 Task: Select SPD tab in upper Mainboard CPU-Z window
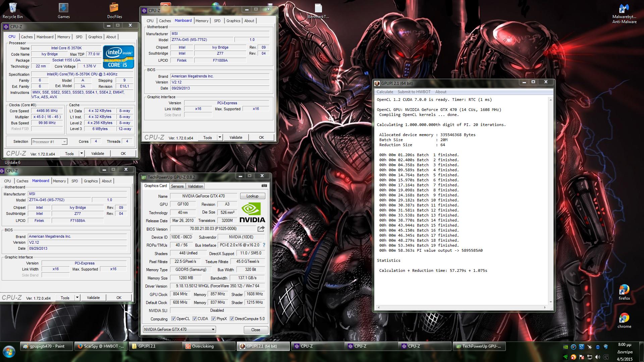click(x=217, y=21)
